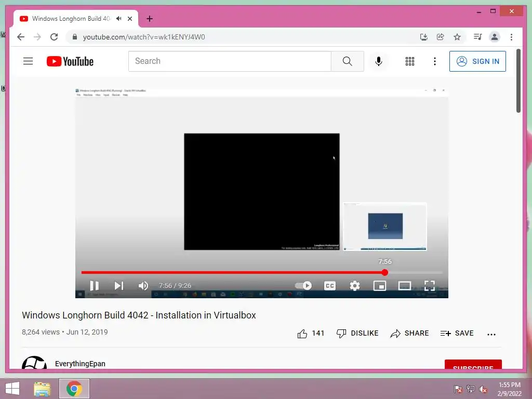Click the install app icon in the address bar
The height and width of the screenshot is (399, 532).
coord(423,37)
